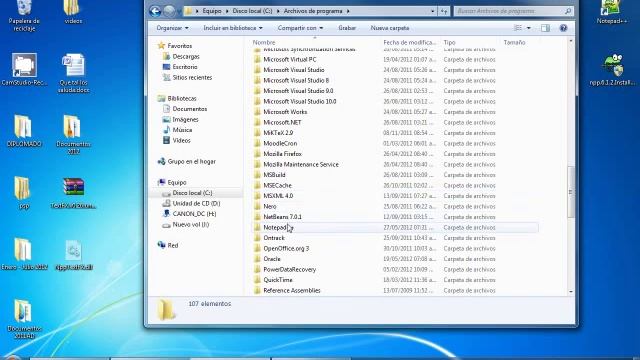This screenshot has width=640, height=360.
Task: Click the Documentos 2012 desktop folder
Action: (73, 135)
